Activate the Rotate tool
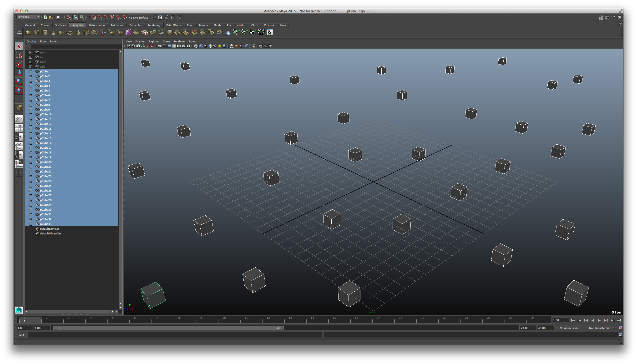This screenshot has height=364, width=637. [19, 81]
